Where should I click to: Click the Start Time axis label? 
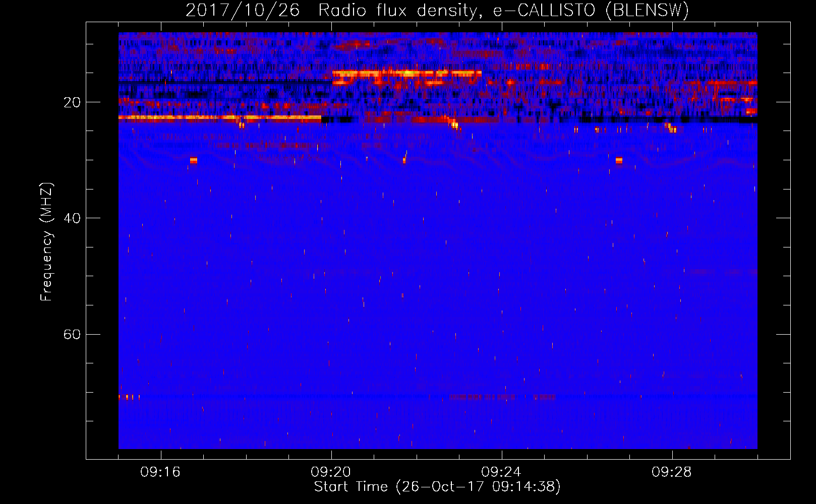click(x=437, y=487)
